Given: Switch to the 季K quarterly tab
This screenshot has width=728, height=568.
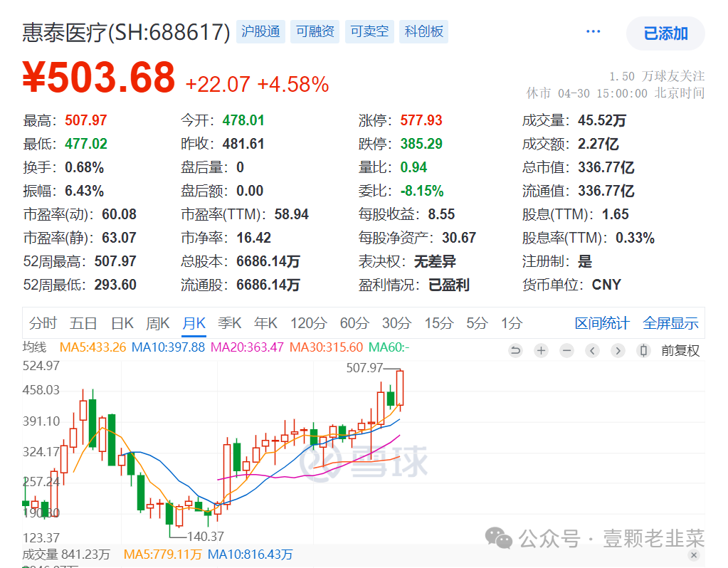Looking at the screenshot, I should (230, 323).
